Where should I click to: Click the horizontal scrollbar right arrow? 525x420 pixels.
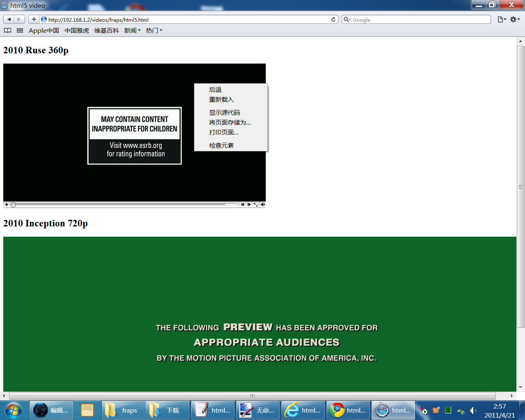[512, 396]
